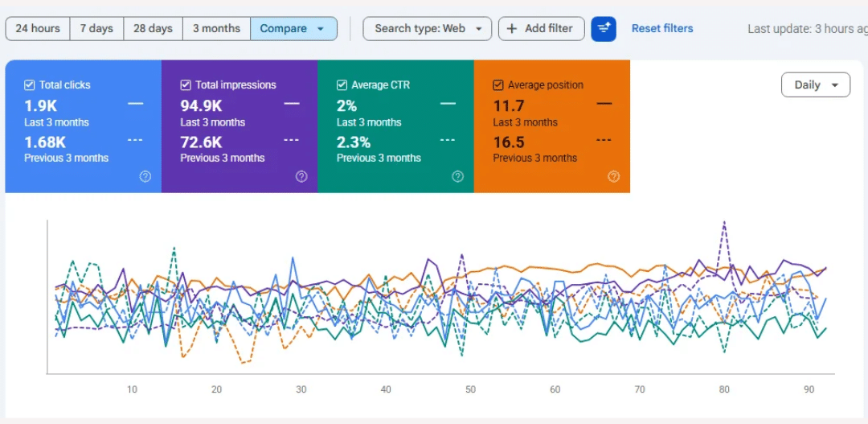Viewport: 868px width, 424px height.
Task: Click solid line legend on Total clicks card
Action: (x=136, y=104)
